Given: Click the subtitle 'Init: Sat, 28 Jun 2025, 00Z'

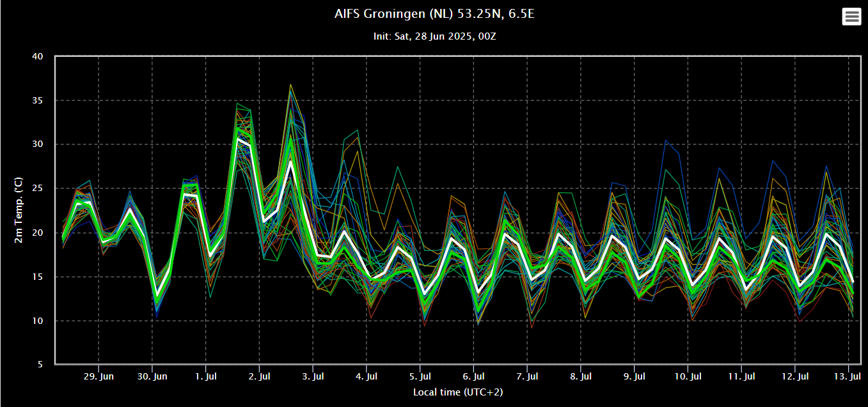Looking at the screenshot, I should click(434, 36).
